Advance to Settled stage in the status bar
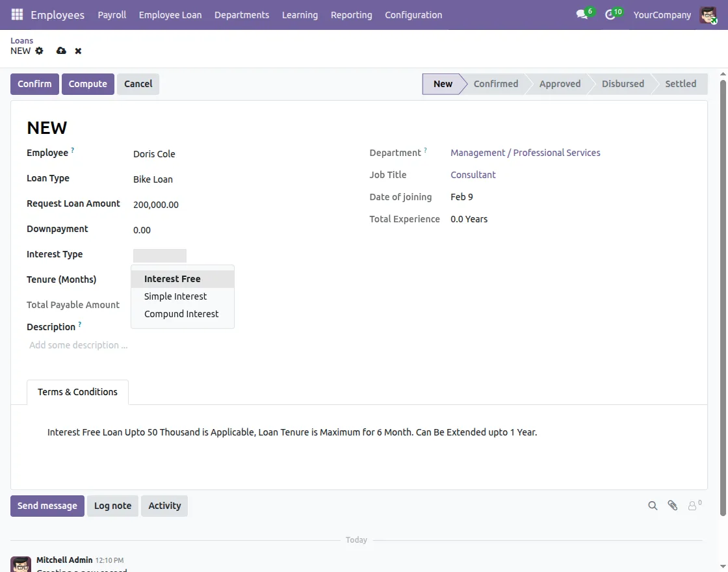The image size is (728, 572). click(681, 83)
